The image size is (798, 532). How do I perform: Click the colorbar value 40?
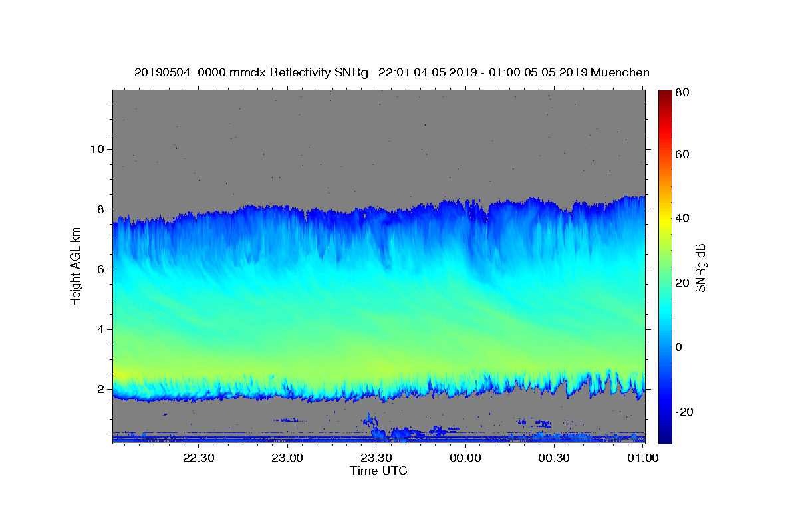pyautogui.click(x=684, y=218)
